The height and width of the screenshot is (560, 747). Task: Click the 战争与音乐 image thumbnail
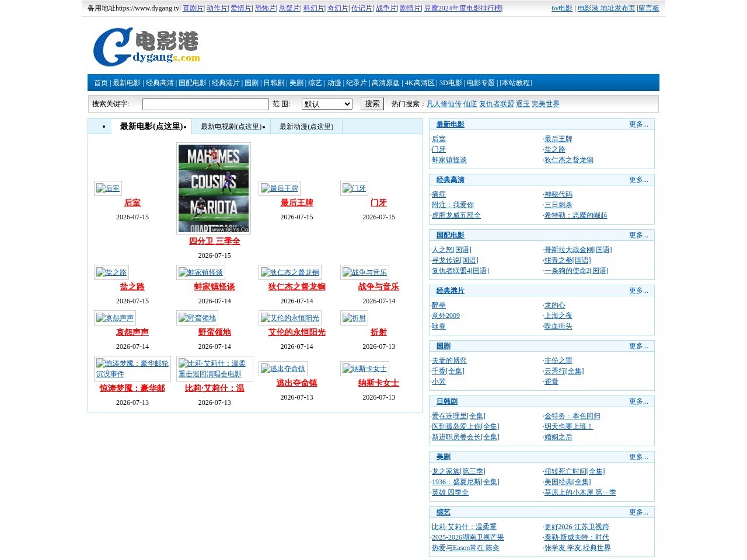[x=365, y=272]
